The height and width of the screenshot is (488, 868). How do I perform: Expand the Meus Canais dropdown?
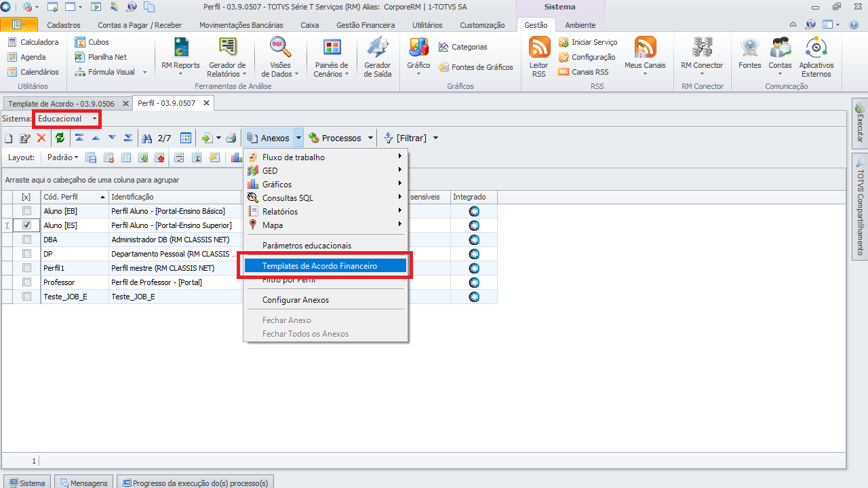(x=645, y=73)
